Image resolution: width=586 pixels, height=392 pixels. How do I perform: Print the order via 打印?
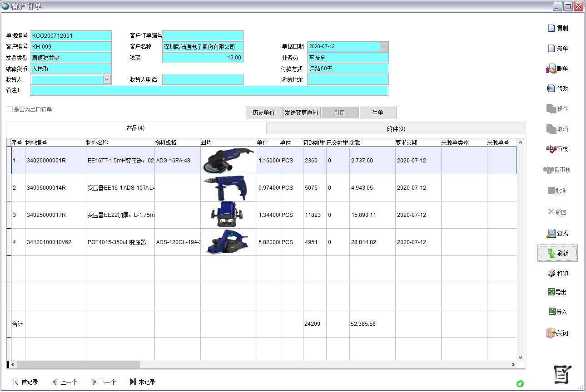[551, 274]
